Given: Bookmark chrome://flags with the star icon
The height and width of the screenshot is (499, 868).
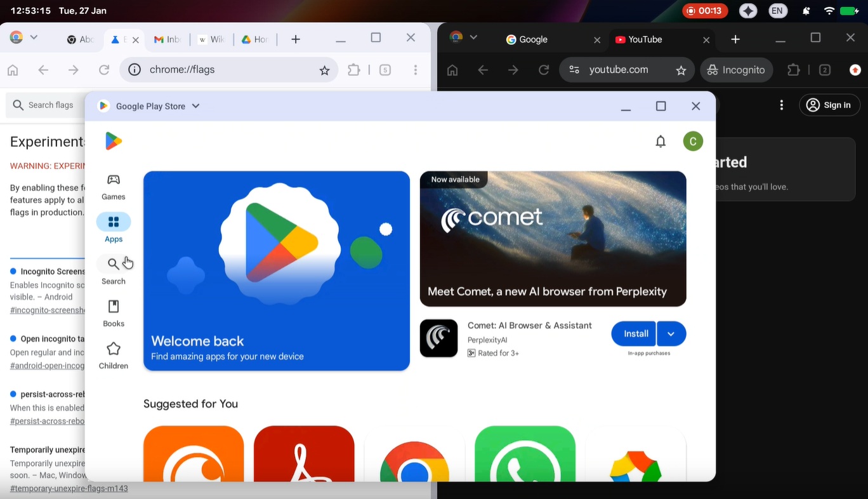Looking at the screenshot, I should 325,70.
